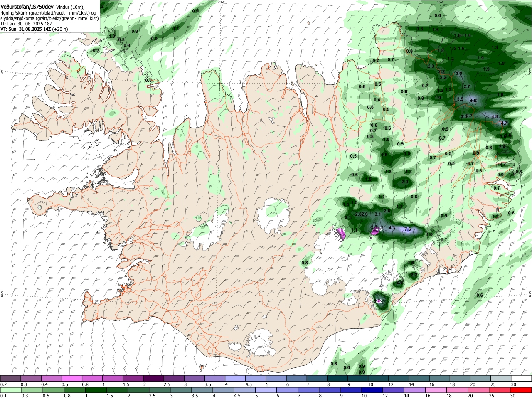Choose the upper legend swatch between 4 and 4.5
Viewport: 532px width, 399px height.
[235, 379]
